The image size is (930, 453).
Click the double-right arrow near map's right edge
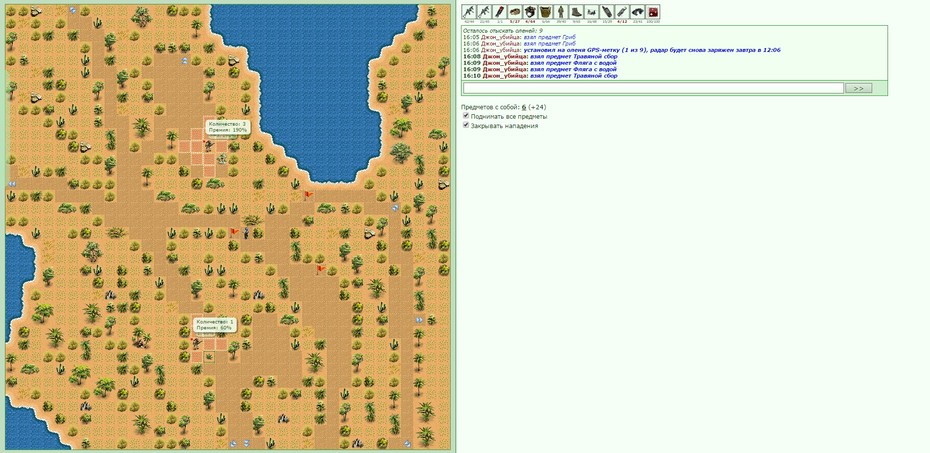tap(419, 320)
